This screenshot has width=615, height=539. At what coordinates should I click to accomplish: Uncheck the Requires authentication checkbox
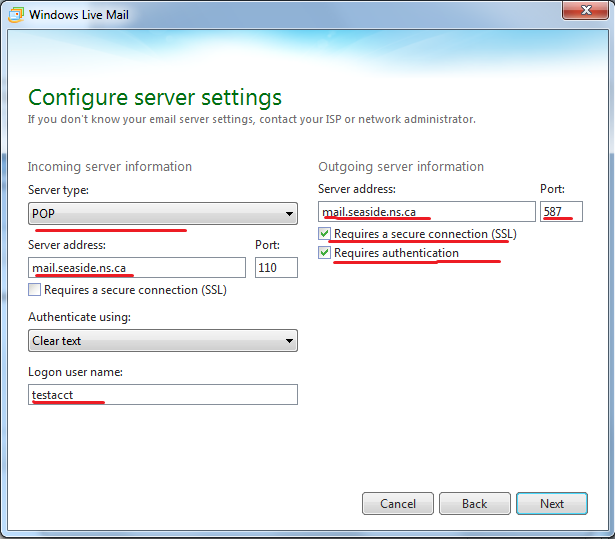pyautogui.click(x=324, y=253)
